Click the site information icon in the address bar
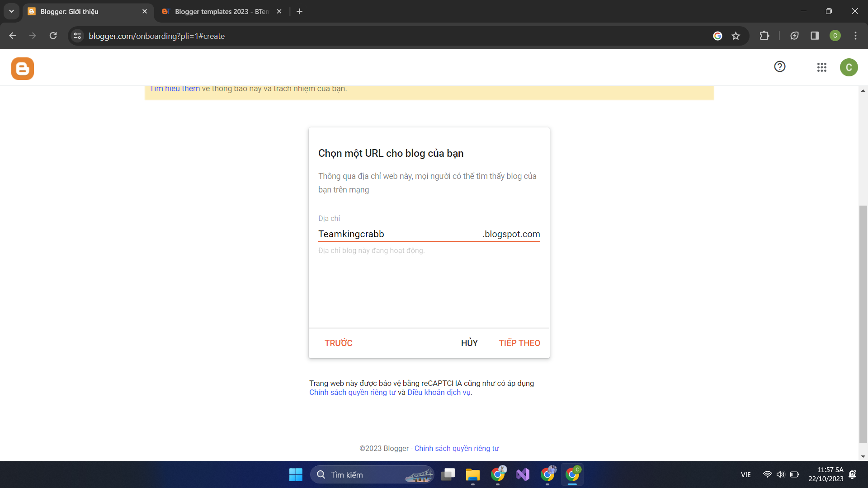 [77, 36]
